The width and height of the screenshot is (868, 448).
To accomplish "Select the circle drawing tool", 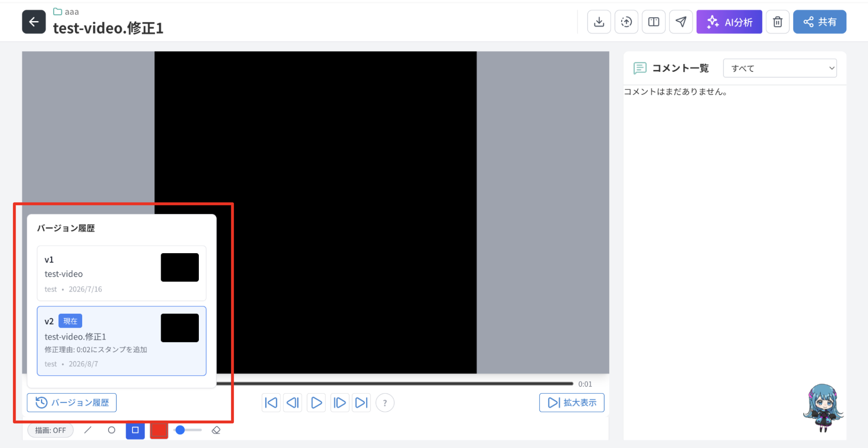I will click(111, 430).
